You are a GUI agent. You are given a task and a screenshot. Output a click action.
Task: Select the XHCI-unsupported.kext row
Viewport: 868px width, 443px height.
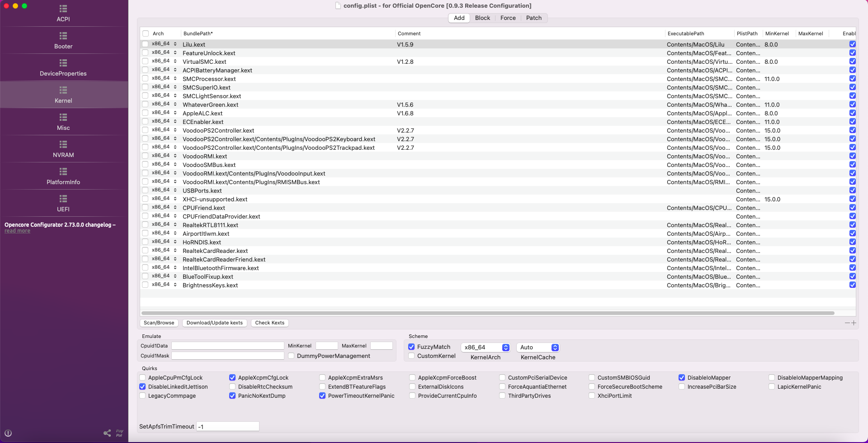pos(498,199)
